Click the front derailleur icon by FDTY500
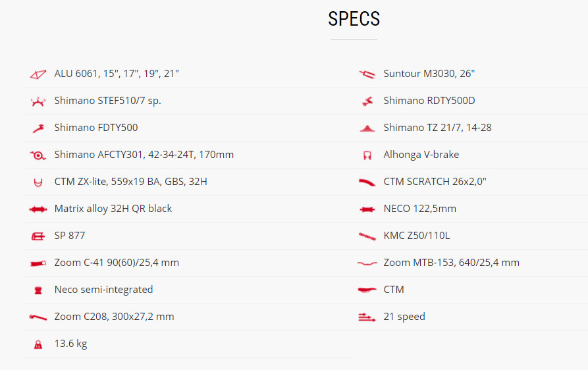588x370 pixels. pyautogui.click(x=38, y=128)
